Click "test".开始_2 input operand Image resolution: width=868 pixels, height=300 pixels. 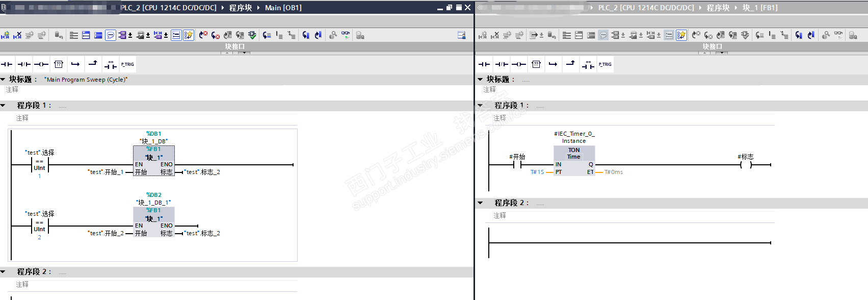[106, 234]
